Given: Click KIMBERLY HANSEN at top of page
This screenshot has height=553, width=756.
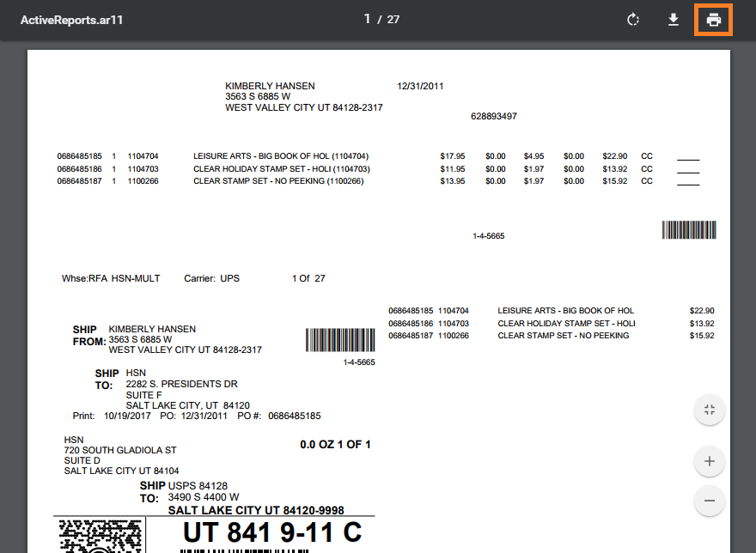Looking at the screenshot, I should (x=270, y=86).
